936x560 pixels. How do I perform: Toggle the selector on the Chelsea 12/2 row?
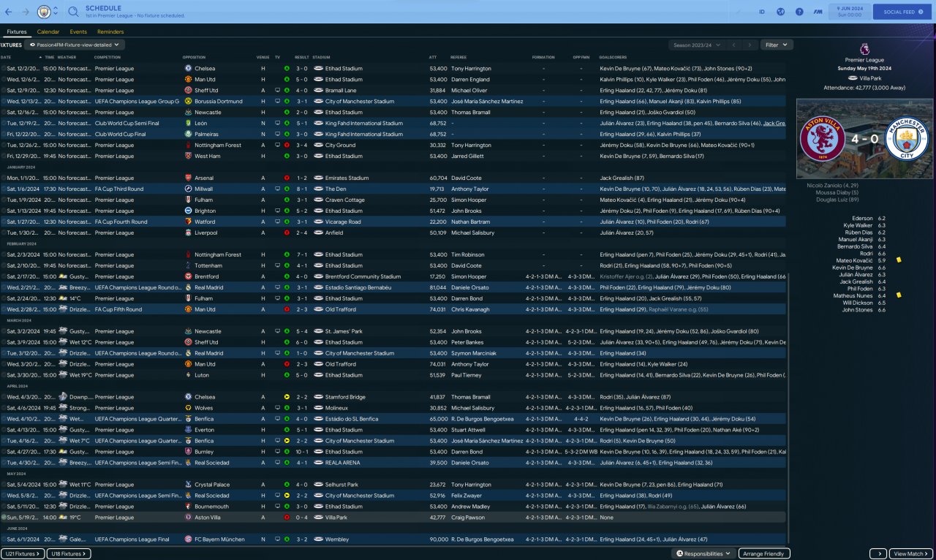pyautogui.click(x=4, y=69)
